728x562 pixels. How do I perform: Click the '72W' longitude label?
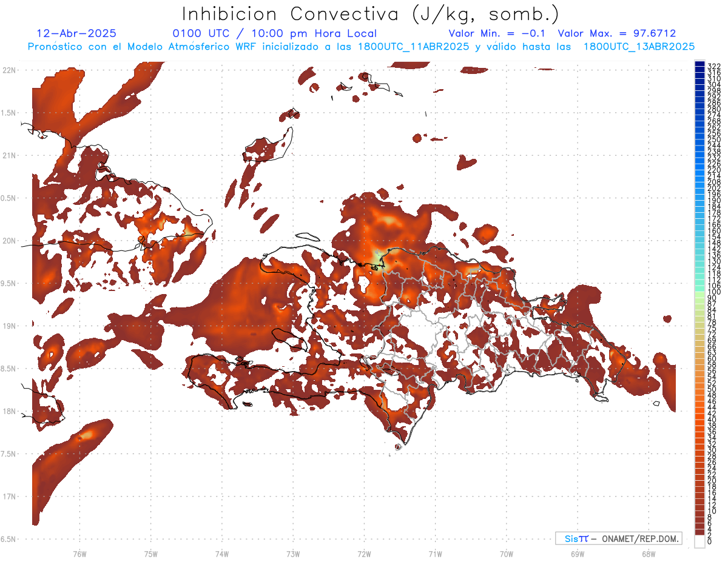click(x=364, y=554)
